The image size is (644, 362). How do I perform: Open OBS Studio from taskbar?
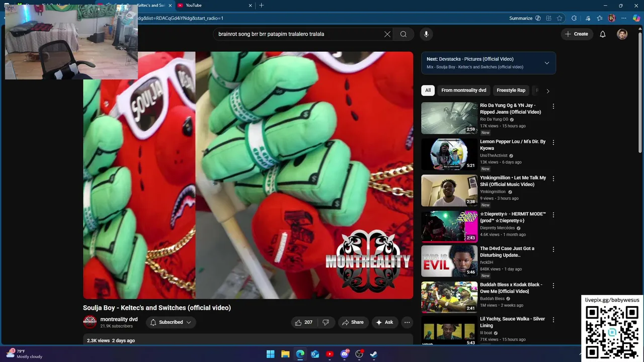pyautogui.click(x=359, y=354)
